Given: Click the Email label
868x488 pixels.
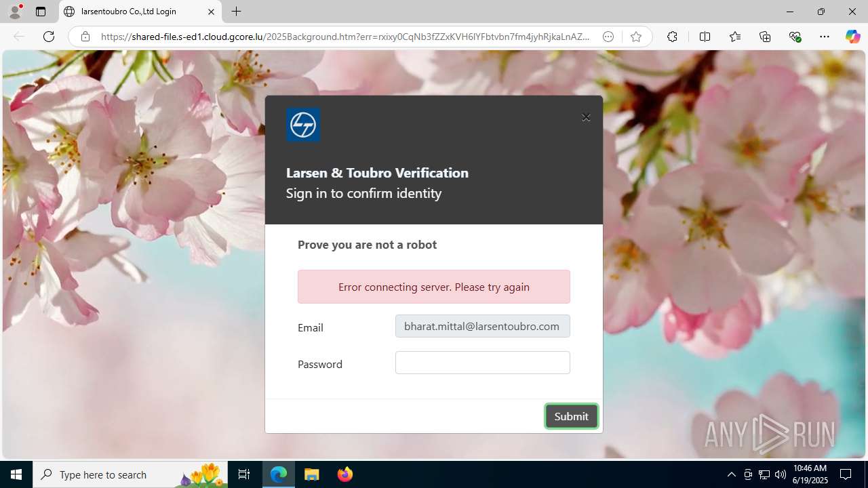Looking at the screenshot, I should pyautogui.click(x=311, y=327).
